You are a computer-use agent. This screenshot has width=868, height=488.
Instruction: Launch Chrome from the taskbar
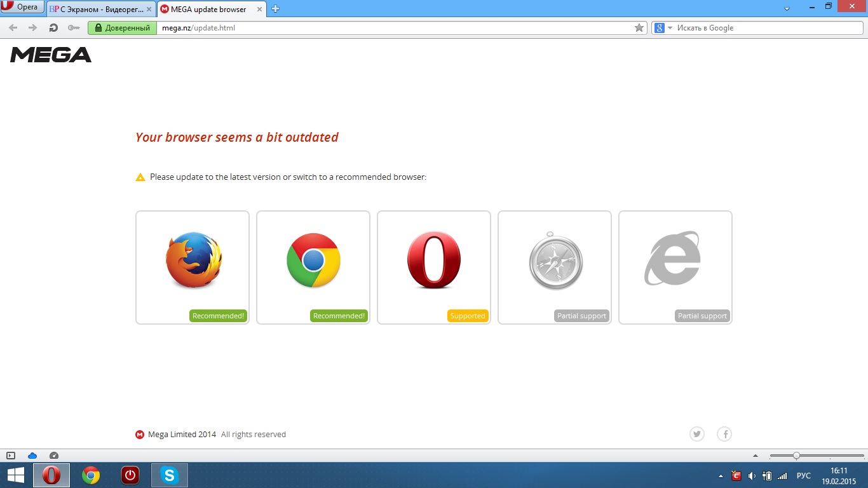pyautogui.click(x=91, y=475)
